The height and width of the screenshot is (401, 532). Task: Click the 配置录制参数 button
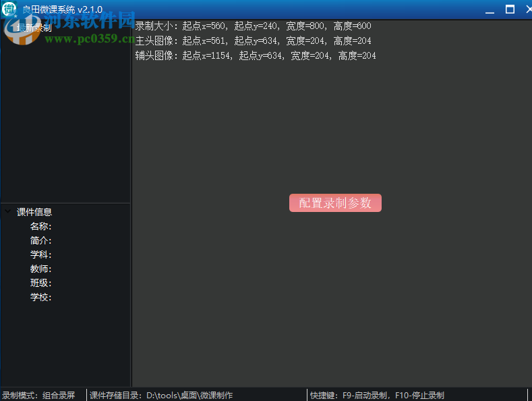(335, 203)
